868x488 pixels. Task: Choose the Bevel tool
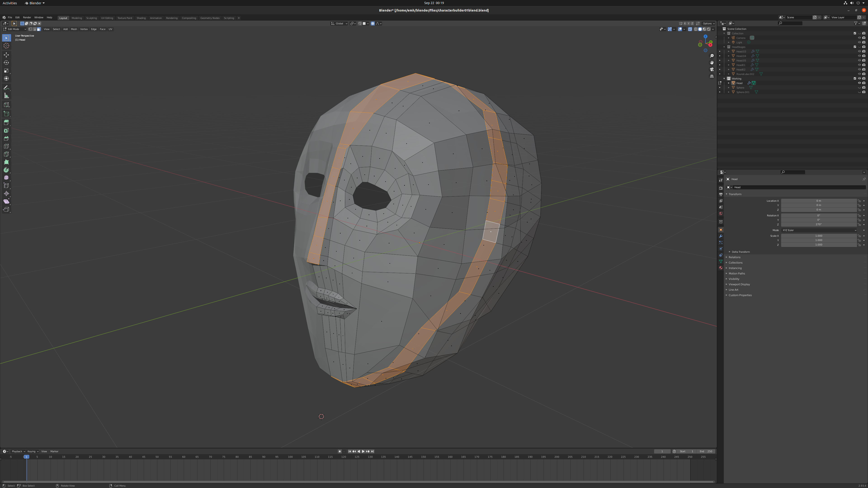(x=6, y=138)
